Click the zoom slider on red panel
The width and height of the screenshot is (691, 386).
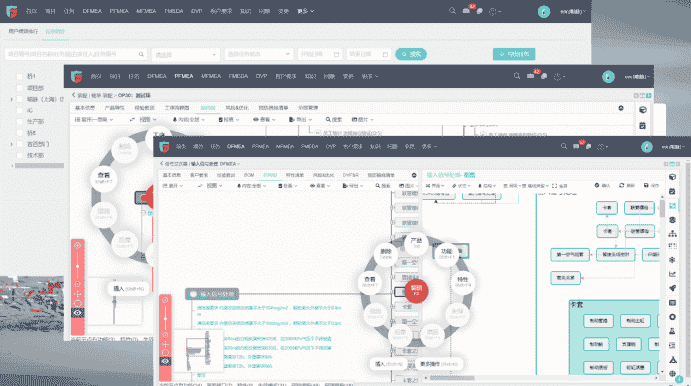tap(165, 318)
